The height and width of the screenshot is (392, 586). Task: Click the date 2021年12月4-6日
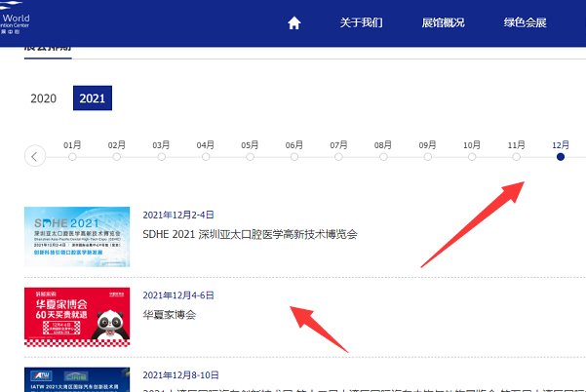(x=178, y=295)
